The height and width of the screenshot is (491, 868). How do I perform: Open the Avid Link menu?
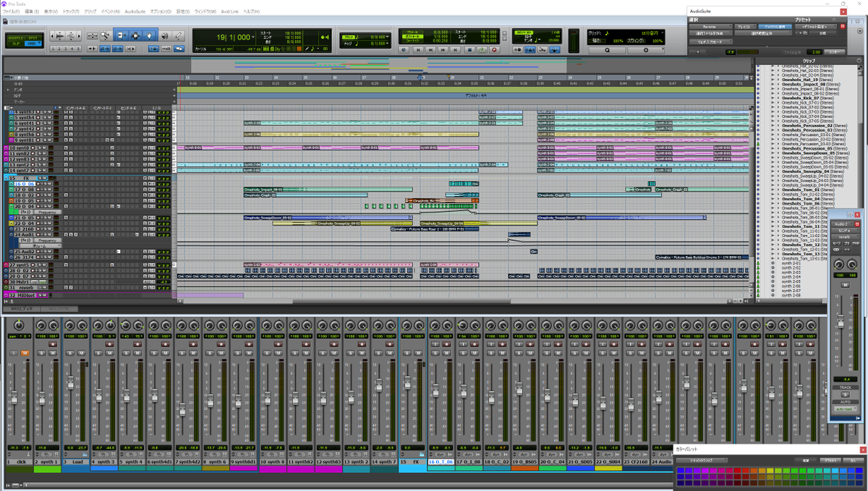coord(230,12)
